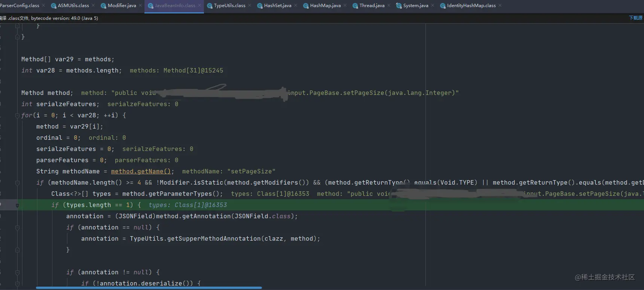This screenshot has width=644, height=290.
Task: Close the IdentityHashMap.class tab
Action: tap(500, 5)
